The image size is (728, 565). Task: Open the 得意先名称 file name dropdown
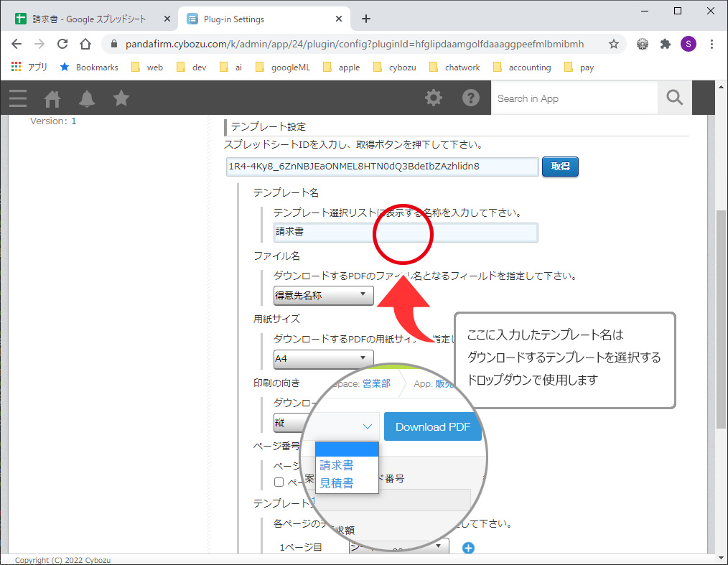pyautogui.click(x=323, y=295)
